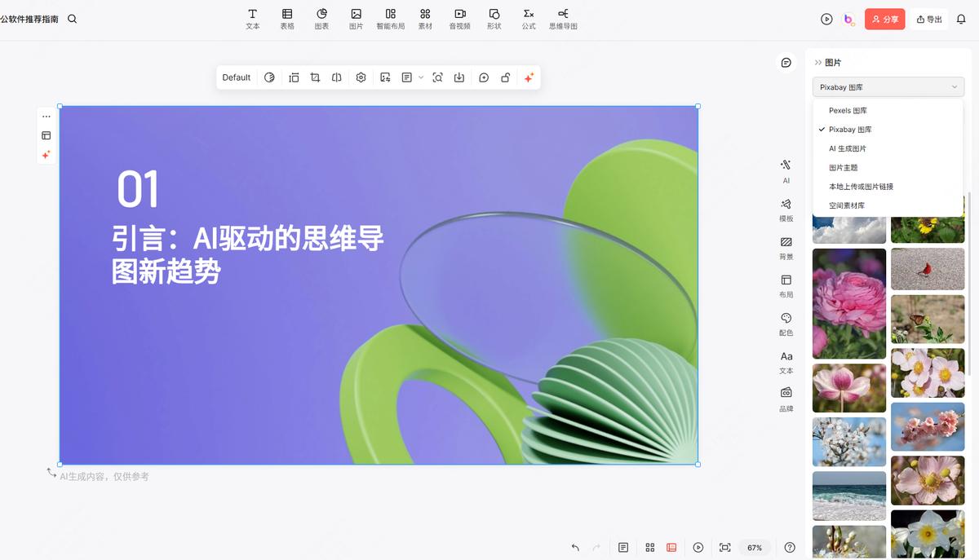The height and width of the screenshot is (560, 979).
Task: Click the red 分享 share button
Action: (885, 19)
